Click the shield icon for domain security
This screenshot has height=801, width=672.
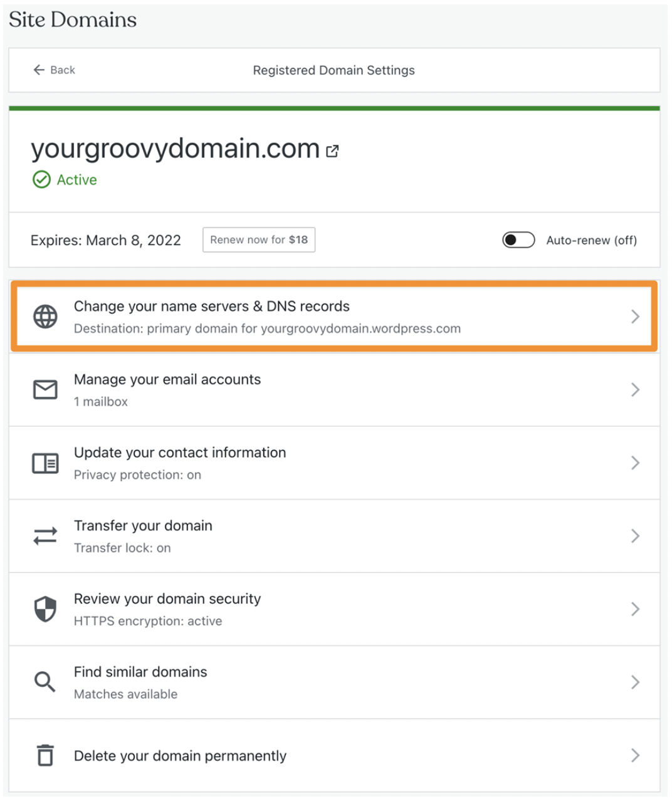tap(45, 609)
